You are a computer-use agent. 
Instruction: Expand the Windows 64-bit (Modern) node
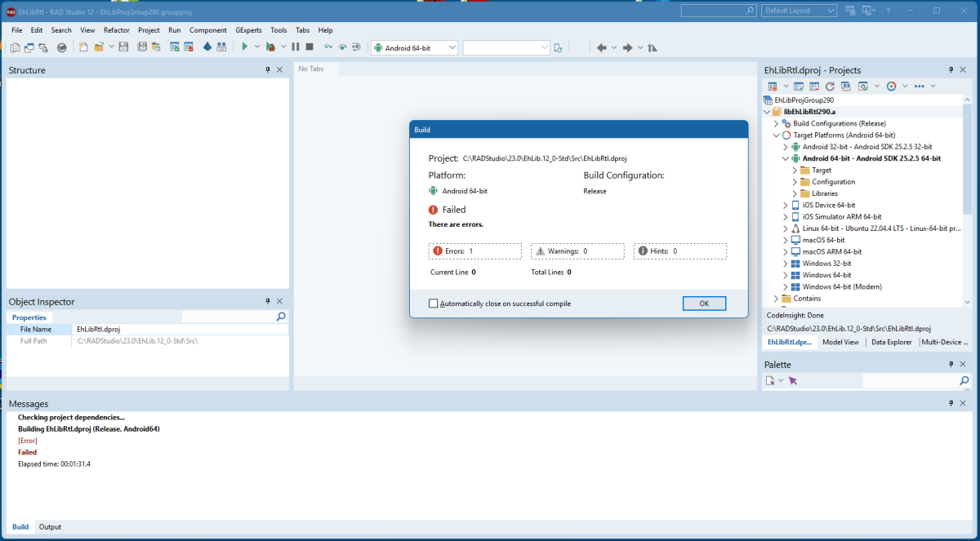[x=786, y=286]
